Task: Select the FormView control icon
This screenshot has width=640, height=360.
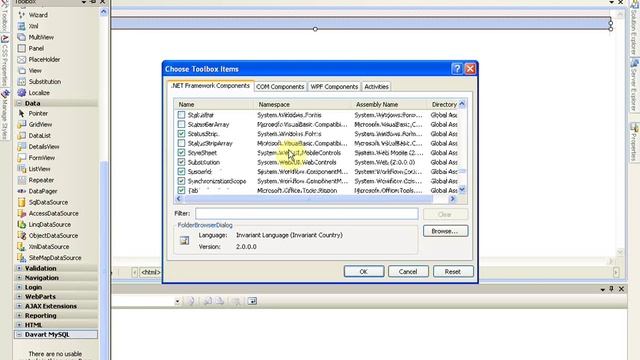Action: (22, 158)
